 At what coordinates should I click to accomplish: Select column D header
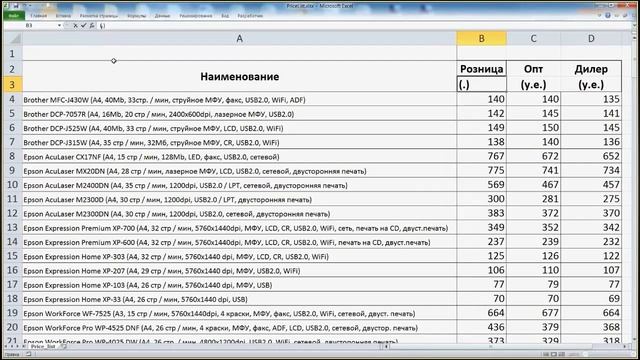click(591, 38)
